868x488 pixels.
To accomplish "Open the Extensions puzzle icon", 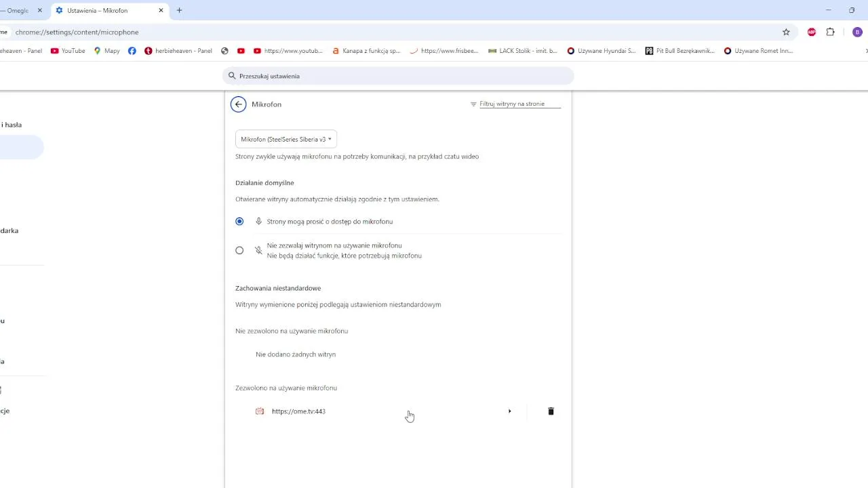I will pyautogui.click(x=830, y=32).
